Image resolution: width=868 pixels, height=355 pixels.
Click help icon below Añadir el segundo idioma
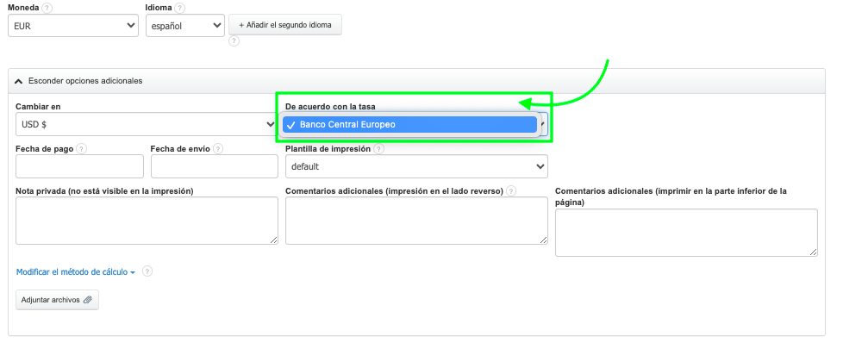tap(234, 40)
